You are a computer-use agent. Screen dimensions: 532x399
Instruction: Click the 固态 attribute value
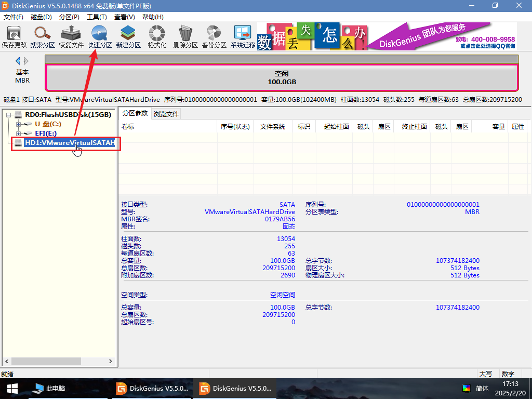[x=289, y=227]
